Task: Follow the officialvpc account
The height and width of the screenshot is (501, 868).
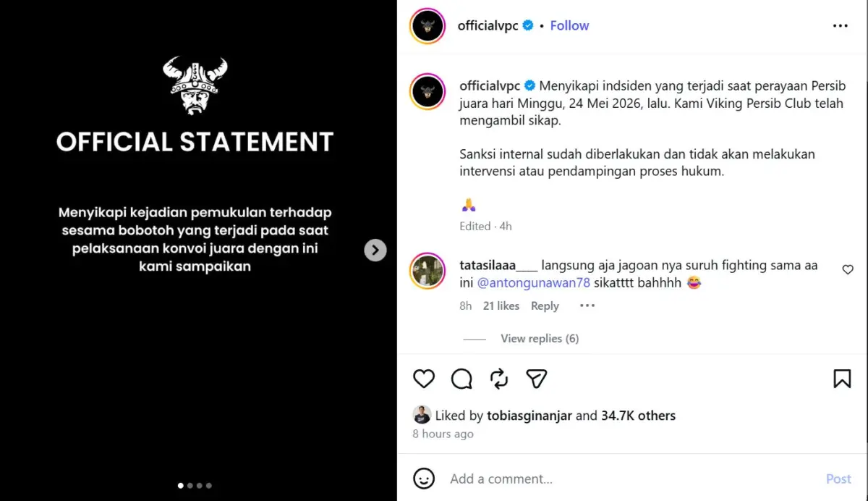Action: [569, 25]
